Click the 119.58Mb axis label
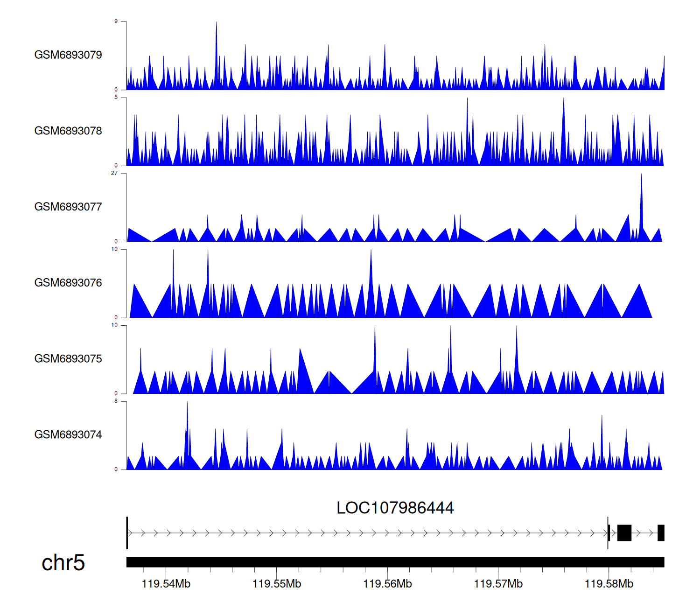 tap(609, 584)
